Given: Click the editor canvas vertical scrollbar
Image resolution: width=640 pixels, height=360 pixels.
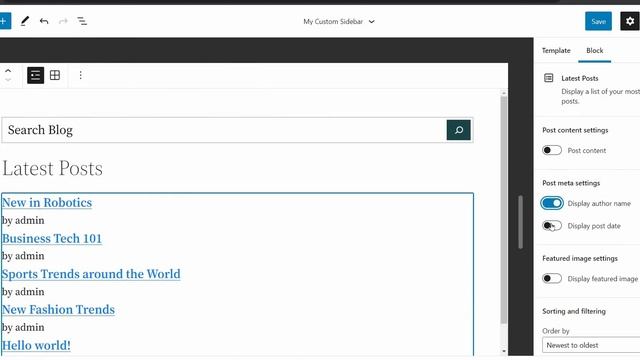Looking at the screenshot, I should click(x=504, y=210).
